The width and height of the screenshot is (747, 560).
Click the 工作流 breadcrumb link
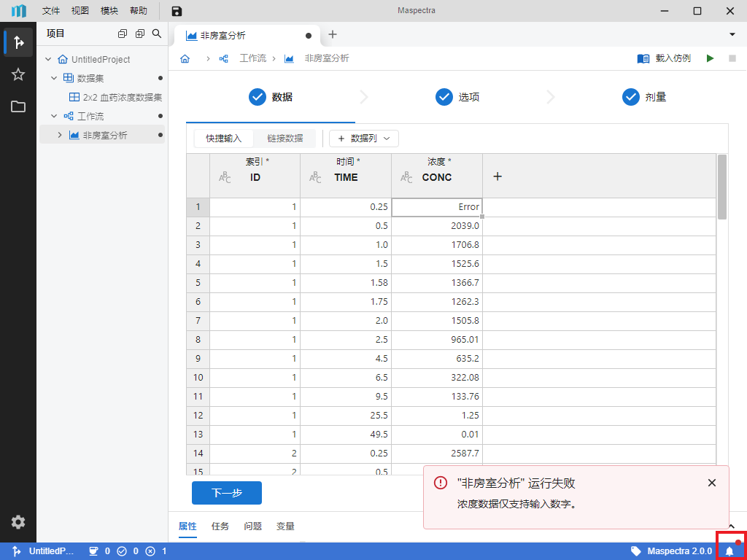[253, 58]
